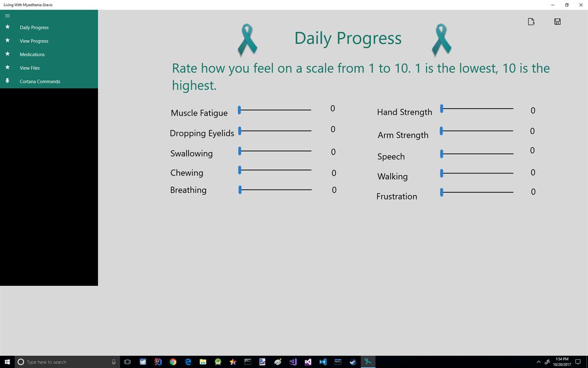The image size is (588, 368).
Task: Click the save floppy disk icon
Action: point(558,21)
